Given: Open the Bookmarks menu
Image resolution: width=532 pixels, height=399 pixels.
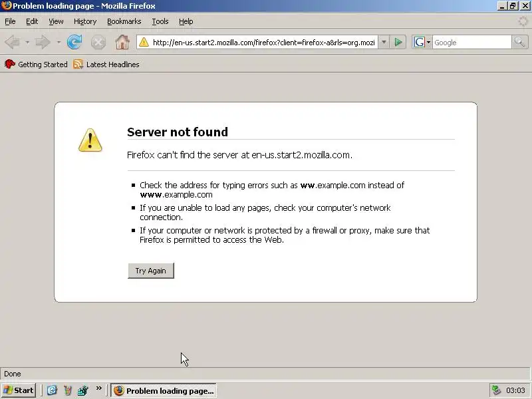Looking at the screenshot, I should [x=124, y=21].
